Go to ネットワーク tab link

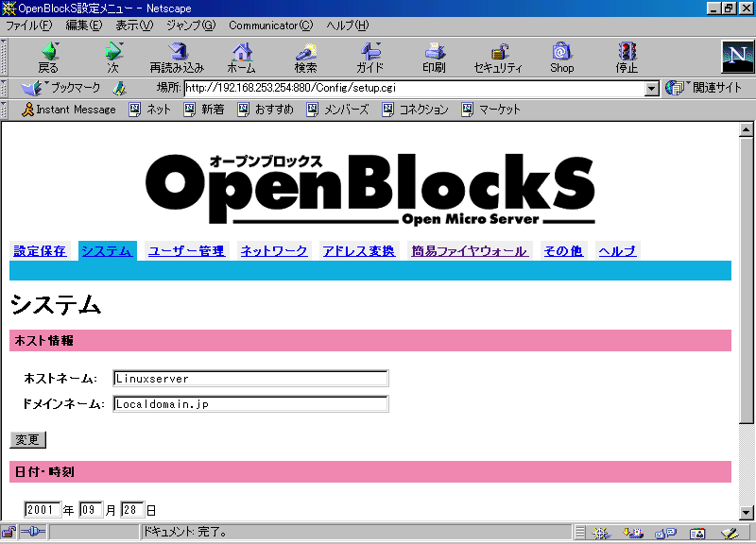(274, 251)
